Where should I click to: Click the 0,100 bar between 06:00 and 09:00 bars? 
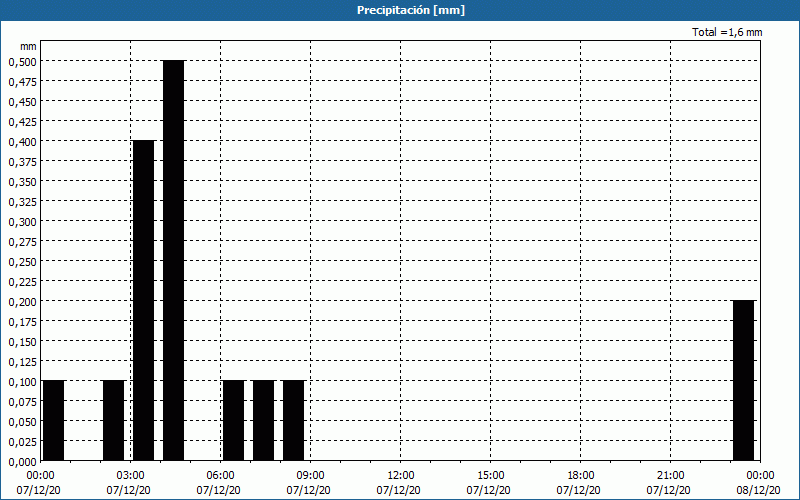pos(263,420)
